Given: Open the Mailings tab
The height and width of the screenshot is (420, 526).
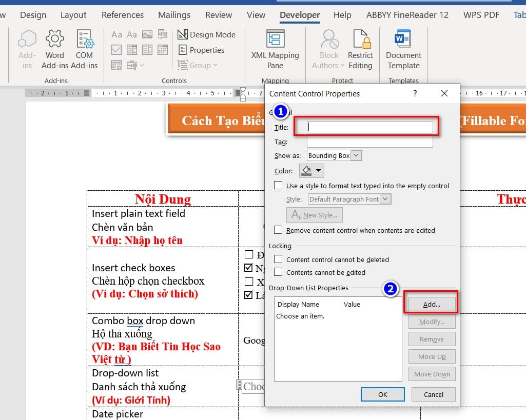Looking at the screenshot, I should pyautogui.click(x=174, y=15).
